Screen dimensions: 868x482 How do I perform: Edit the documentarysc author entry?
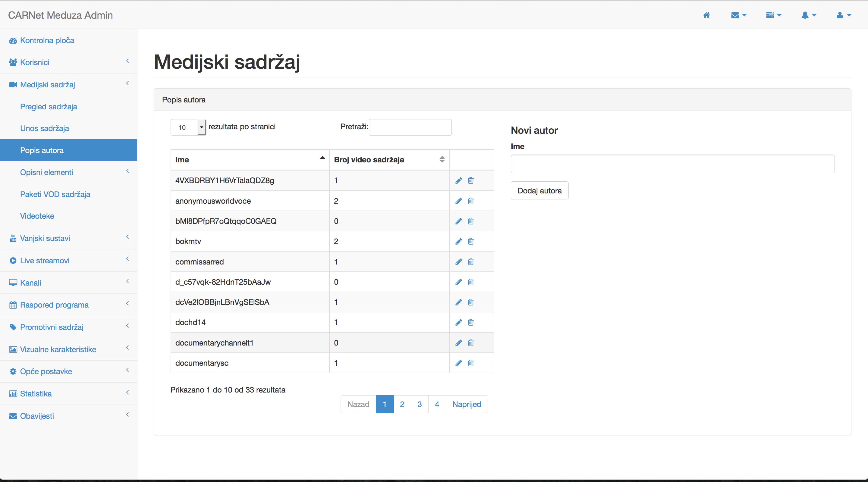pos(459,363)
